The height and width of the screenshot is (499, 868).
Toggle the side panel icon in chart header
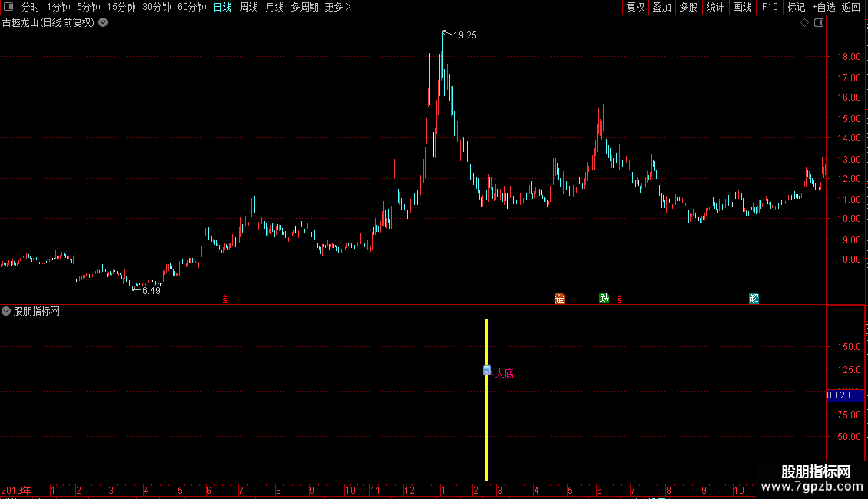click(819, 23)
